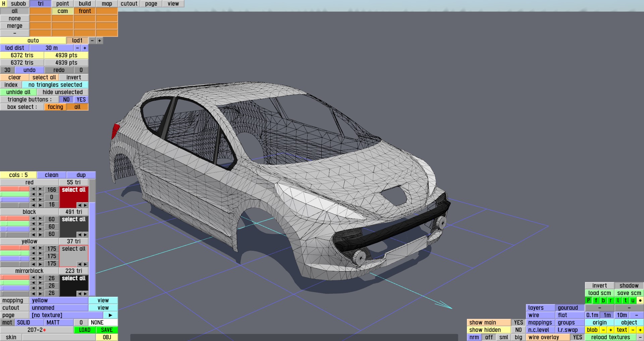Screen dimensions: 644x341
Task: Click the green SAVE button
Action: (x=107, y=330)
